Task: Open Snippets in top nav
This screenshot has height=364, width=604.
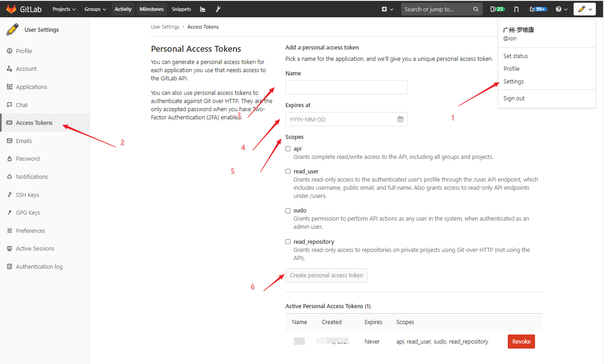Action: tap(182, 9)
